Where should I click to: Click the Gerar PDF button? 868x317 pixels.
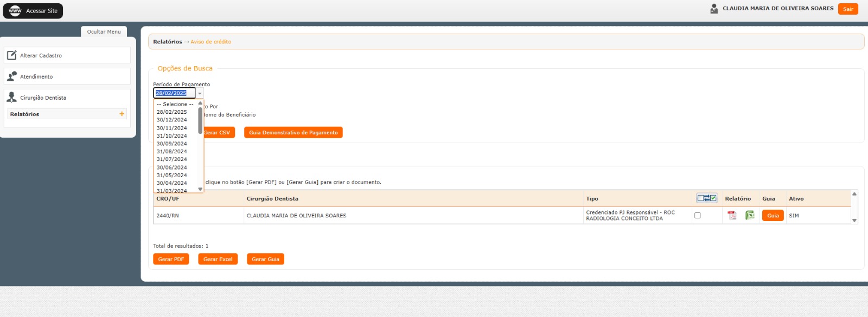click(x=171, y=259)
